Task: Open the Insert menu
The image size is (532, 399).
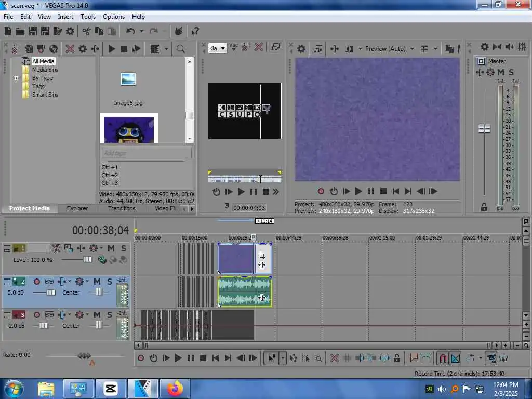Action: pos(65,17)
